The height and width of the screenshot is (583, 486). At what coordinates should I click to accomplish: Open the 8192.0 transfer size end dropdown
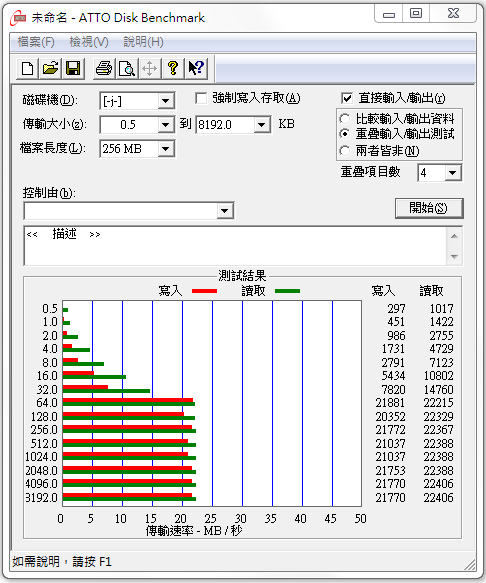pyautogui.click(x=262, y=125)
